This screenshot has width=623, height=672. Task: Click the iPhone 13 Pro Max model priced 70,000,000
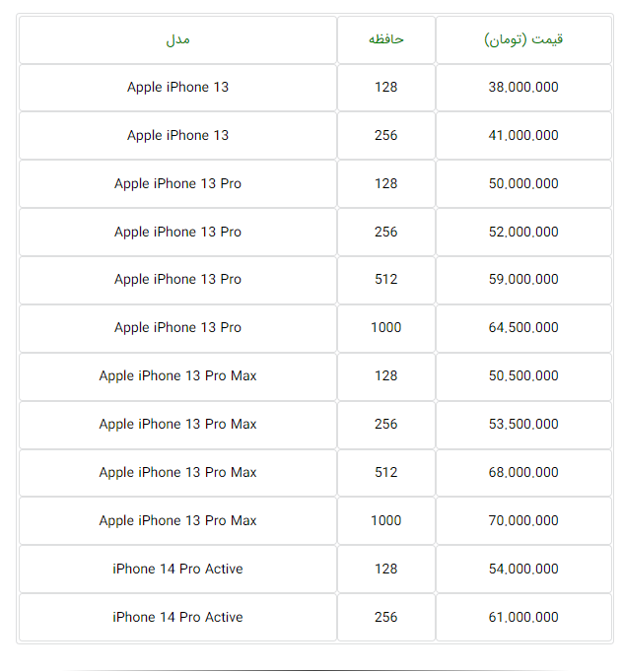(177, 520)
